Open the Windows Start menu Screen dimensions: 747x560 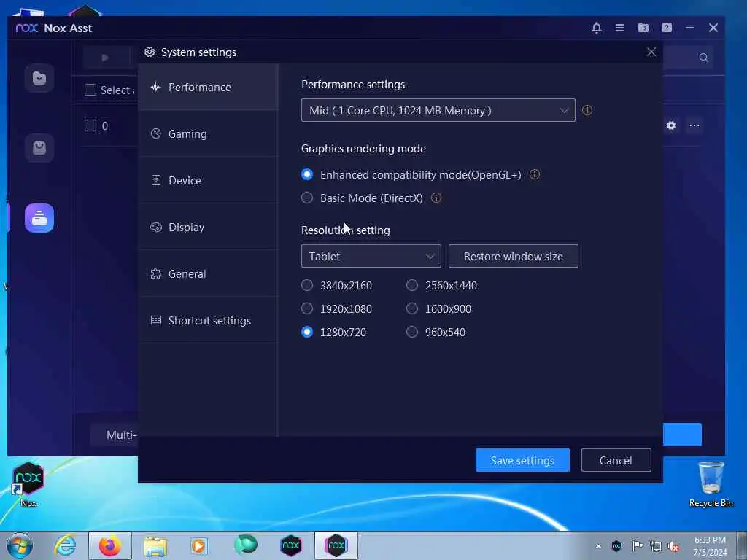click(x=20, y=545)
